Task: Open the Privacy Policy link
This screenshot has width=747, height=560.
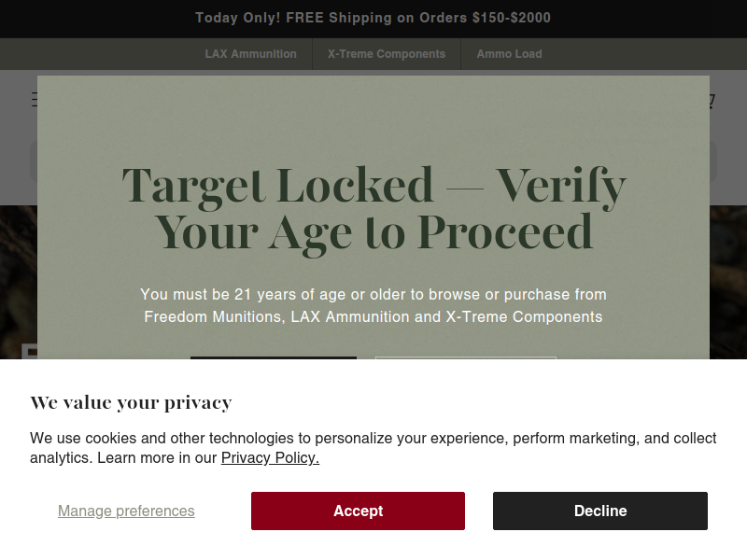Action: click(270, 457)
